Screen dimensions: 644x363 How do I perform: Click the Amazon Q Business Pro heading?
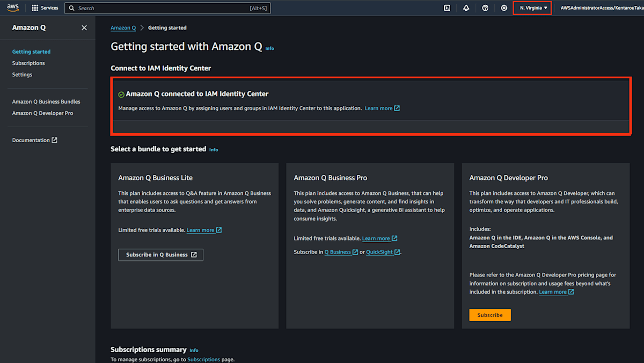(x=331, y=178)
